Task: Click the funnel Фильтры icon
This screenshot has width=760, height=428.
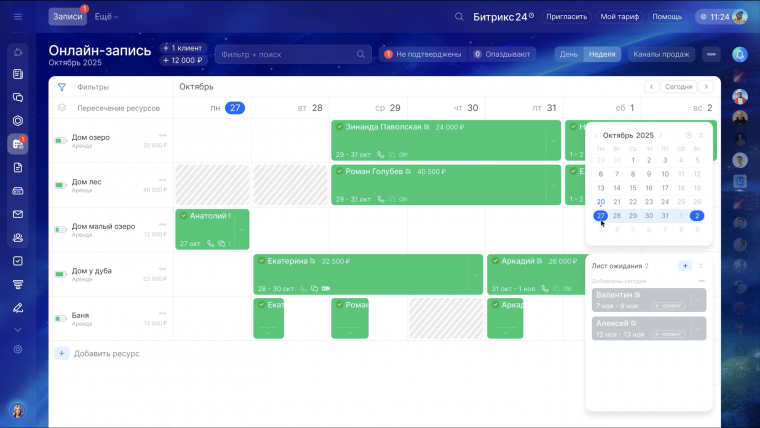Action: click(x=62, y=87)
